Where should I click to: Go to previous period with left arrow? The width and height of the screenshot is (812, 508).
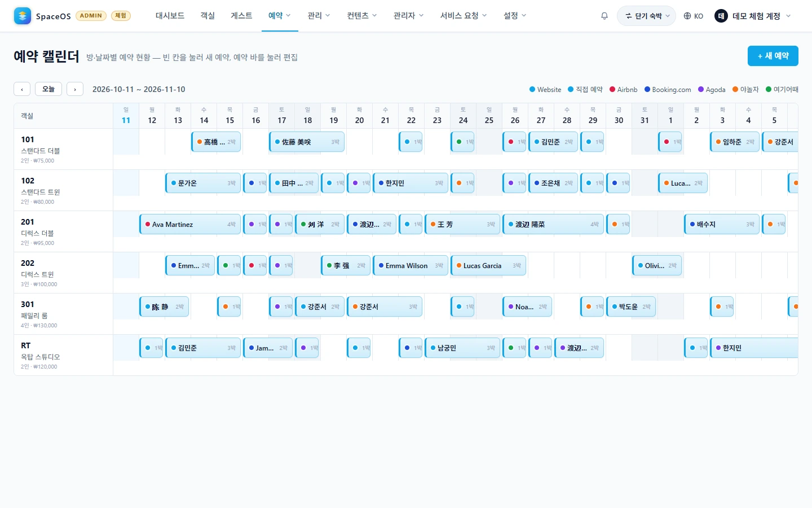pos(22,89)
